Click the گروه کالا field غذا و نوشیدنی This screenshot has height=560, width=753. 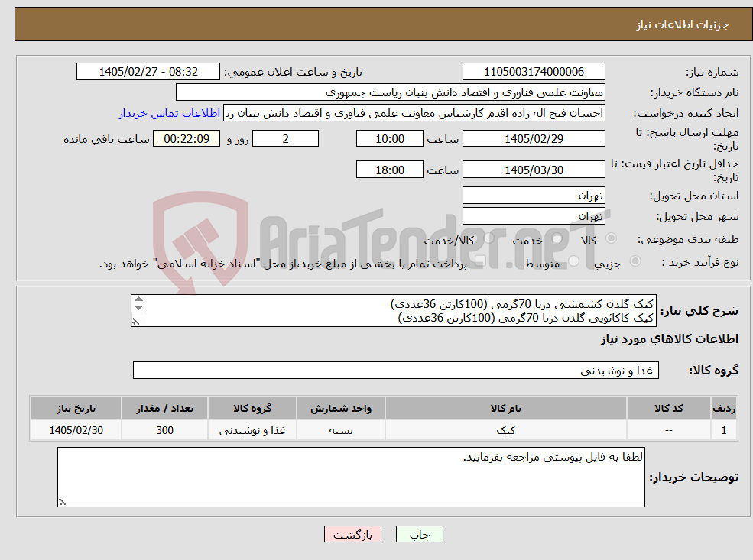pyautogui.click(x=396, y=371)
